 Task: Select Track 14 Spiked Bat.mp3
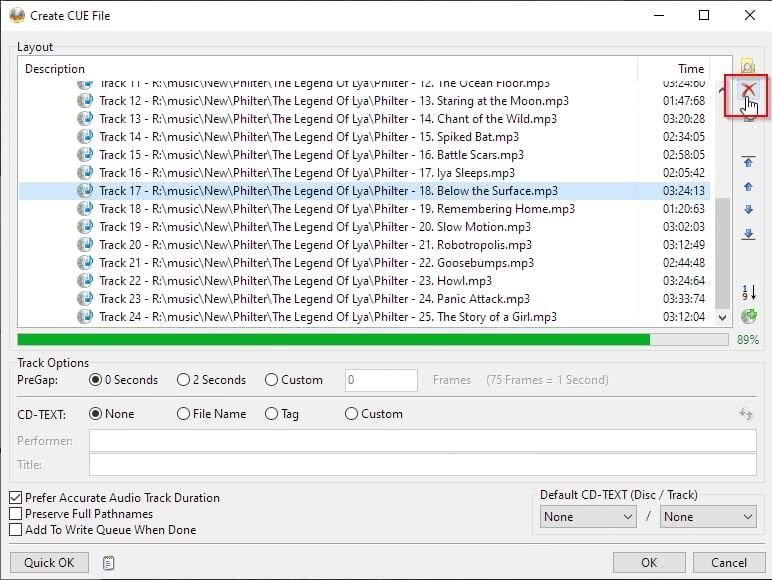coord(364,136)
